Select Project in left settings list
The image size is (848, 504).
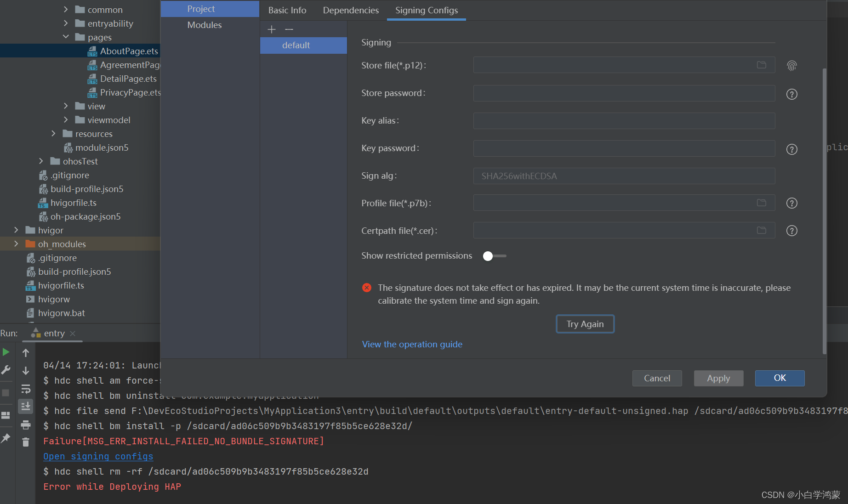tap(210, 9)
